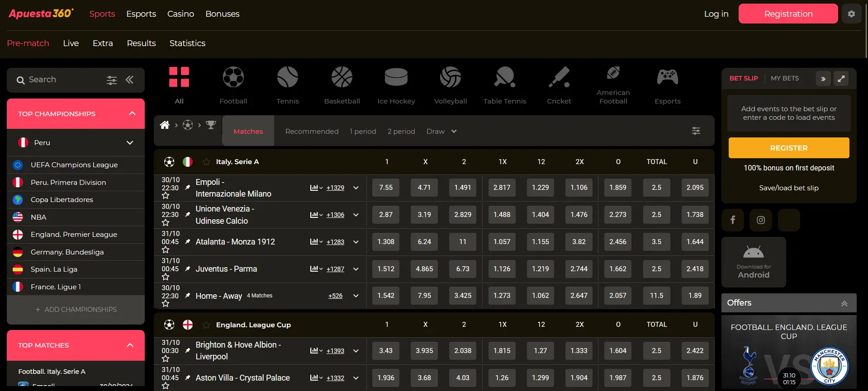Open Download for Android tile
The height and width of the screenshot is (391, 868).
click(754, 262)
